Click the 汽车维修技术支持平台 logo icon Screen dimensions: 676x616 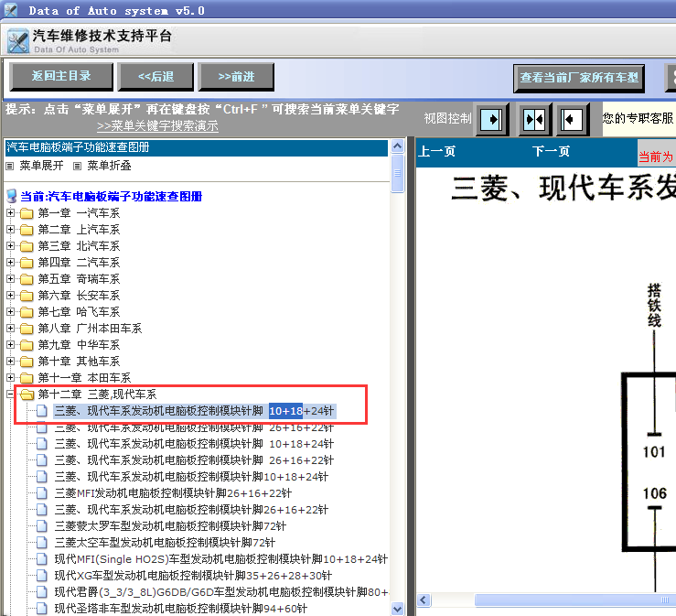(18, 41)
